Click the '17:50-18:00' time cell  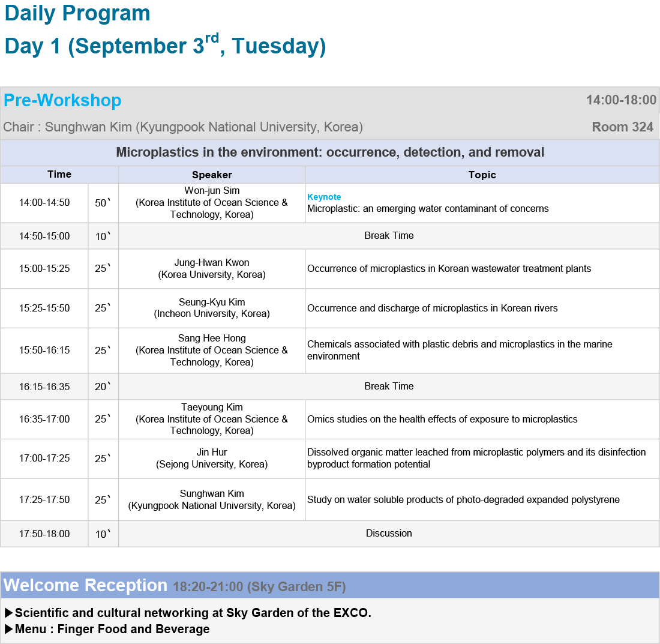tap(44, 534)
